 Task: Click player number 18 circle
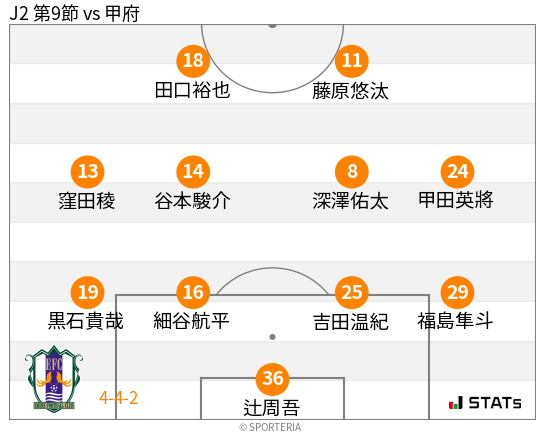click(193, 61)
